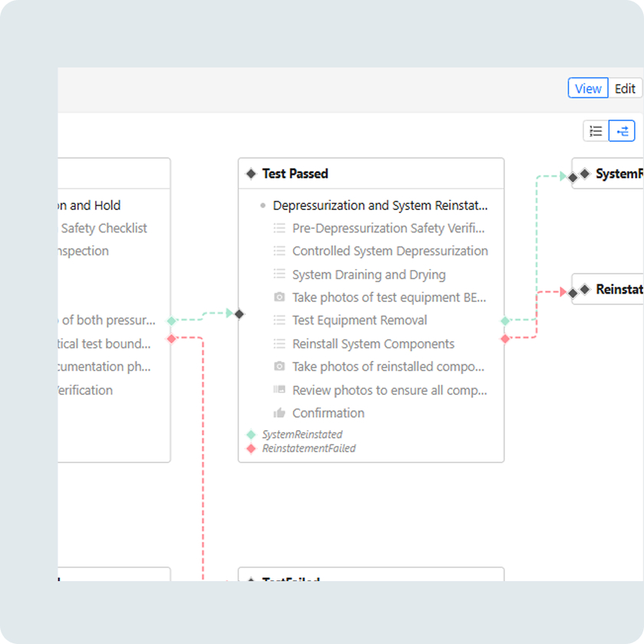644x644 pixels.
Task: Click input connector diamond of SystemR... node
Action: (x=573, y=178)
